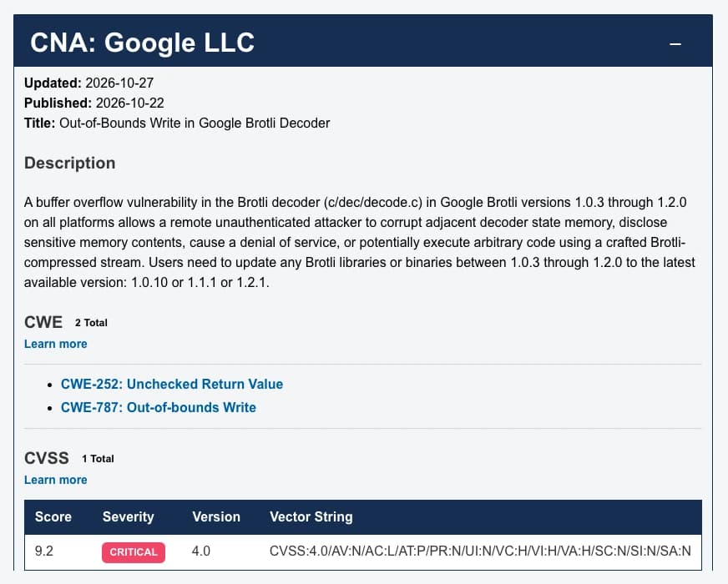728x584 pixels.
Task: Click the CWE section heading
Action: click(43, 322)
